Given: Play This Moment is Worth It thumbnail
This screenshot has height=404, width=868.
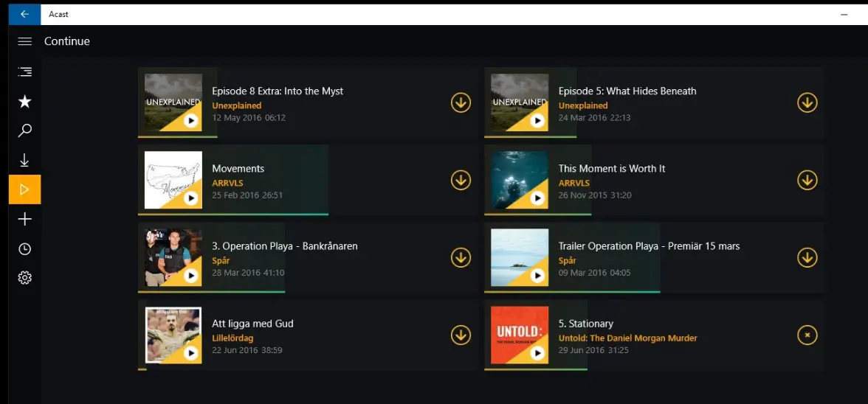Looking at the screenshot, I should coord(520,180).
